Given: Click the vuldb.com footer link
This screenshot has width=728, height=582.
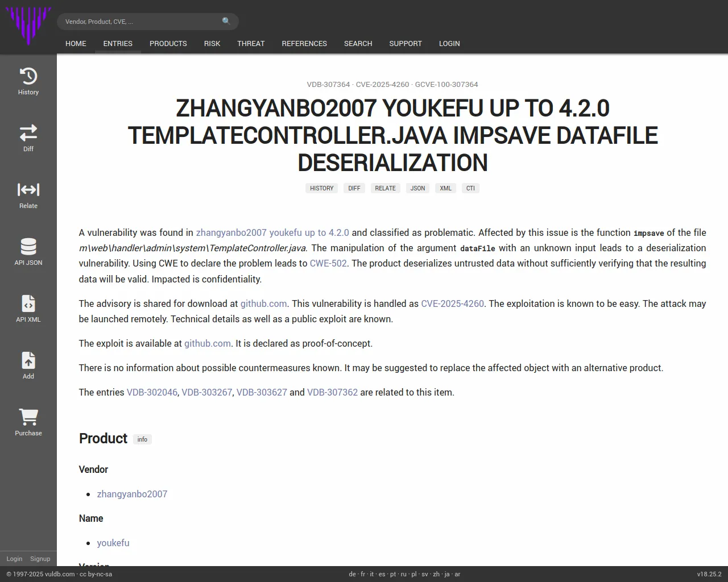Looking at the screenshot, I should pos(60,574).
